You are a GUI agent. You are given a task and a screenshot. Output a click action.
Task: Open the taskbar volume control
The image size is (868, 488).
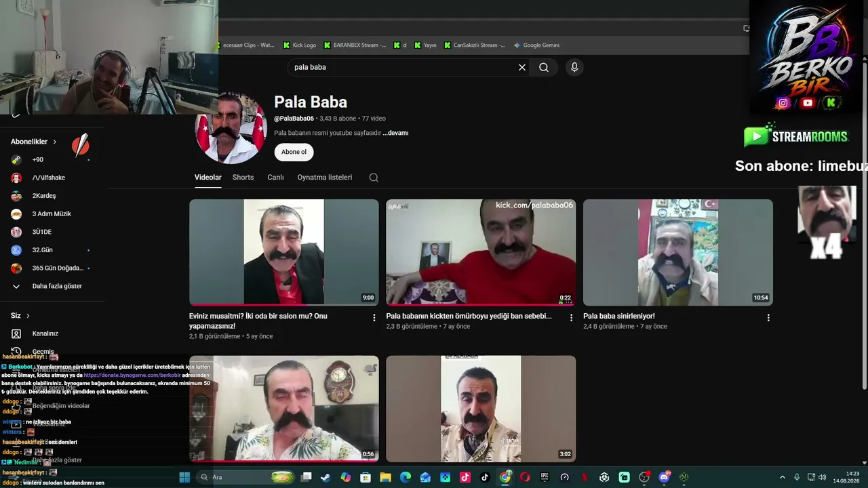point(824,477)
